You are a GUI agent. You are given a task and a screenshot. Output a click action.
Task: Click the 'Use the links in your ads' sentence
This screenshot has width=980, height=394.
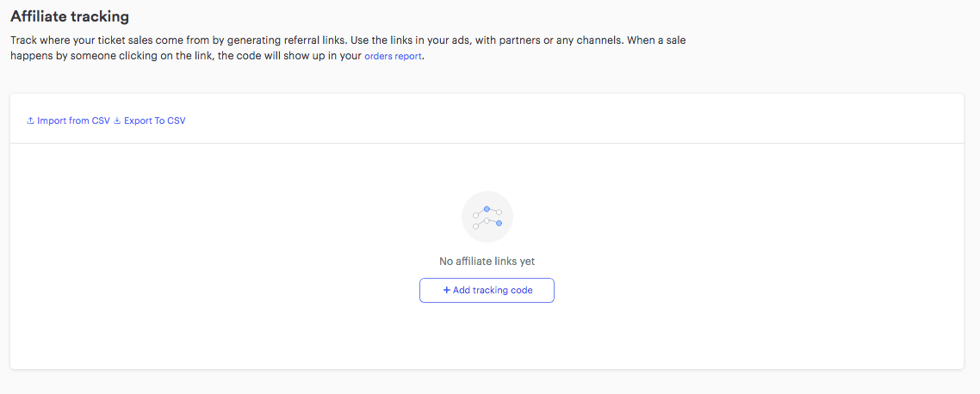coord(487,40)
